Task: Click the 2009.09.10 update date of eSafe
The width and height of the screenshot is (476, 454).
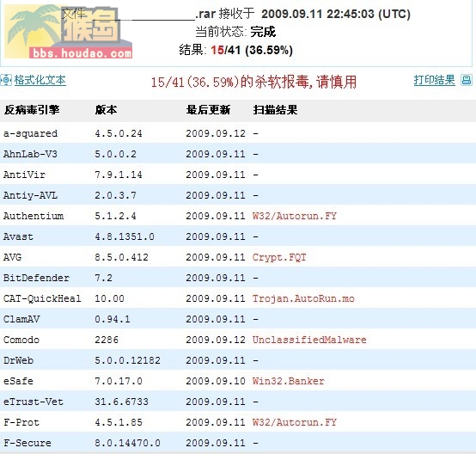Action: click(x=216, y=381)
